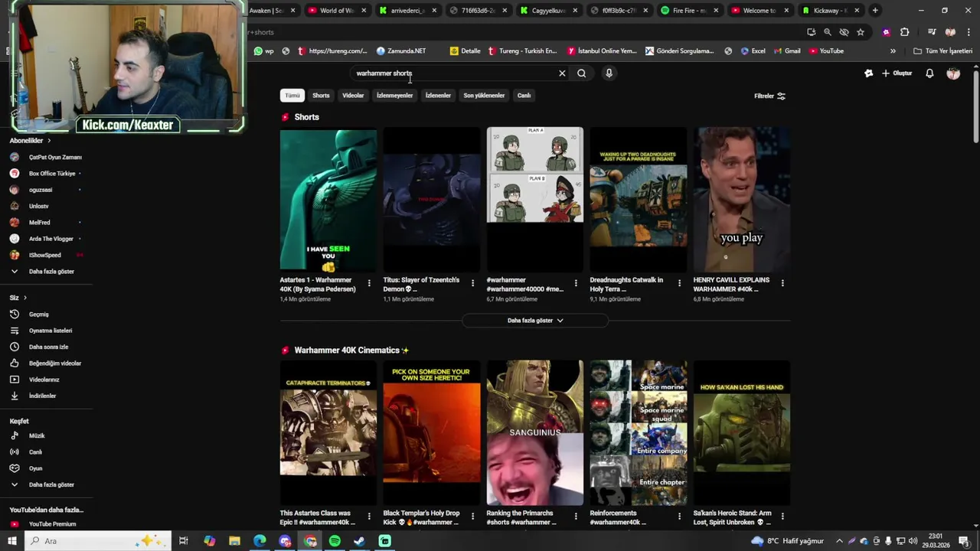Show more bookmarks chevron

tap(893, 51)
